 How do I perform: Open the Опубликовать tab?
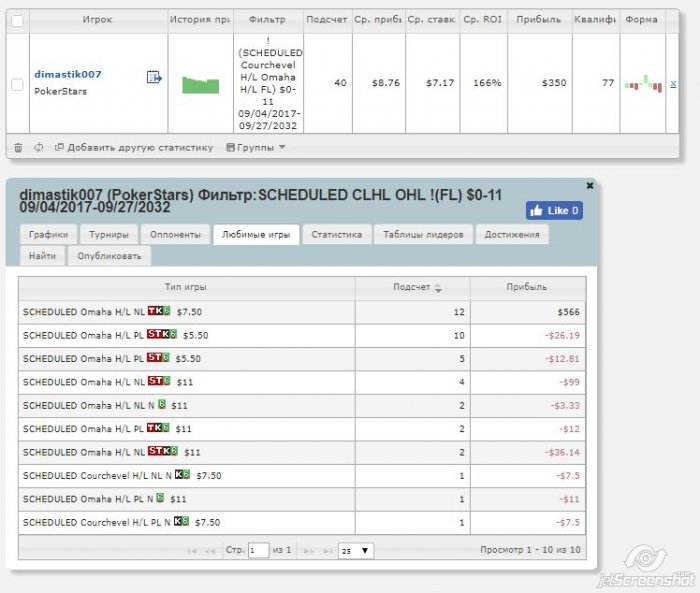pyautogui.click(x=109, y=256)
